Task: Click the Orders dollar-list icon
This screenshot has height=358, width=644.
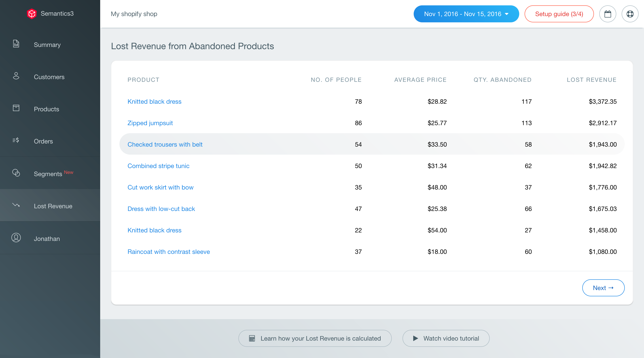Action: [16, 140]
